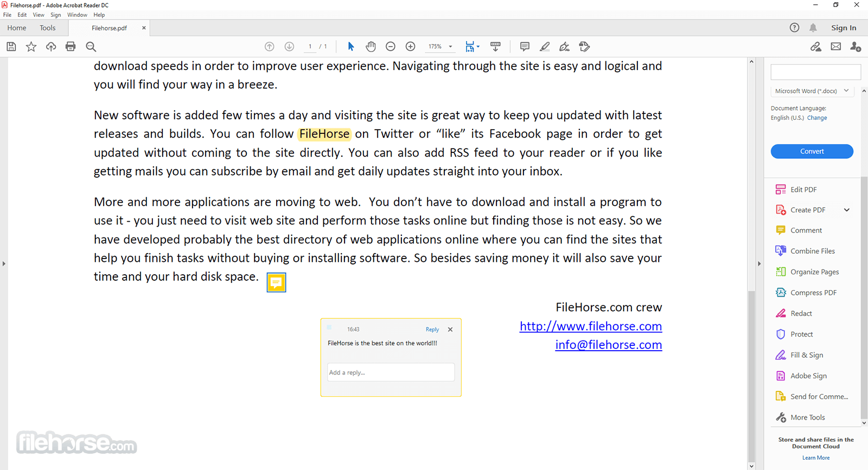The image size is (868, 470).
Task: Open the Edit menu
Action: 22,15
